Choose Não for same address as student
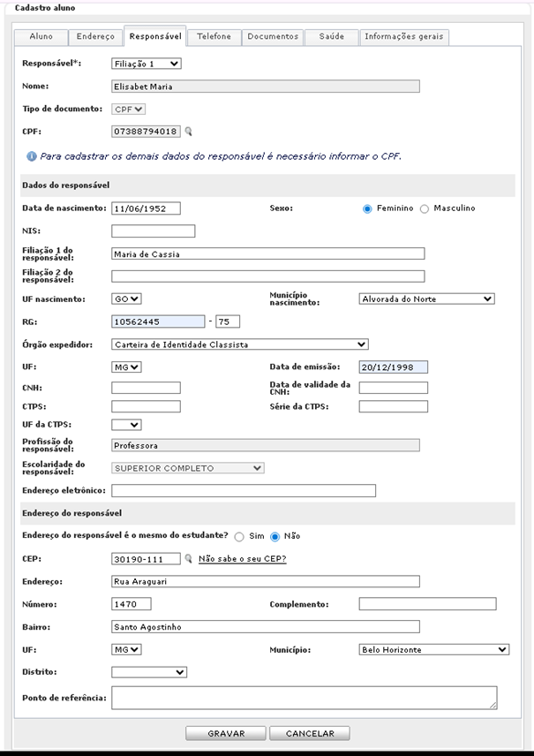 pyautogui.click(x=275, y=536)
